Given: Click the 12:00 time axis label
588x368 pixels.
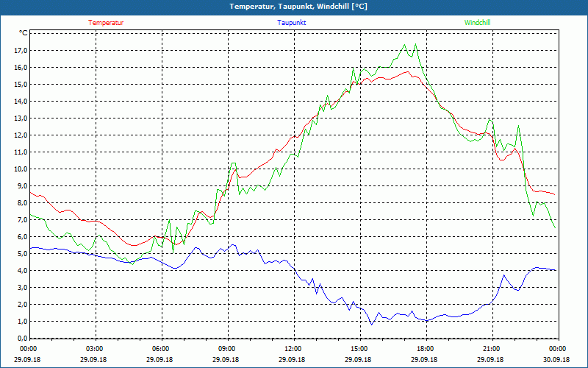Looking at the screenshot, I should tap(292, 349).
